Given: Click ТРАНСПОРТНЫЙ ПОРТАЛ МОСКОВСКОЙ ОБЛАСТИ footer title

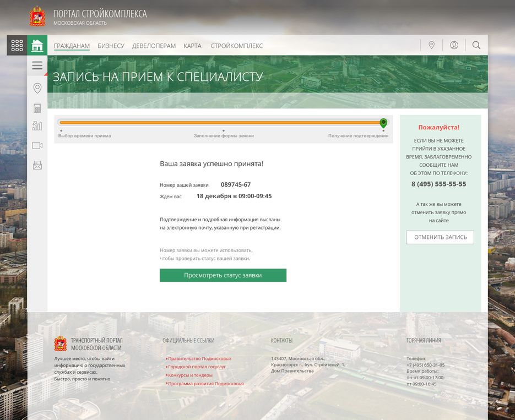Looking at the screenshot, I should 96,344.
